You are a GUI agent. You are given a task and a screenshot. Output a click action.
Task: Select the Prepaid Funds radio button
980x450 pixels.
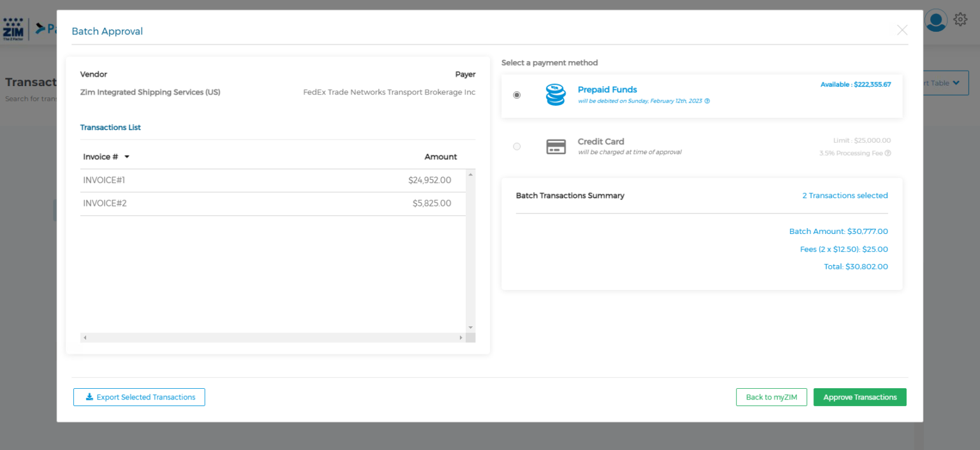click(x=517, y=94)
